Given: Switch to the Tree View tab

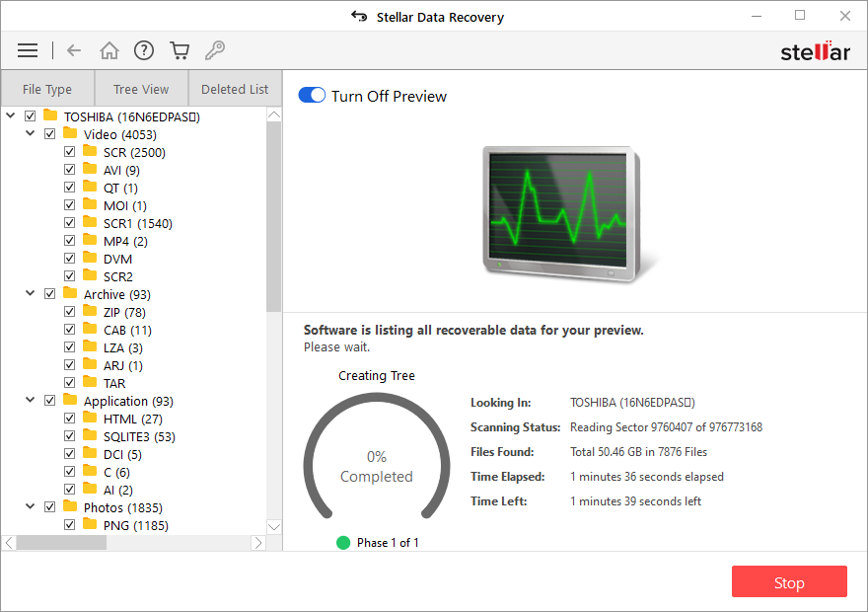Looking at the screenshot, I should click(x=141, y=89).
